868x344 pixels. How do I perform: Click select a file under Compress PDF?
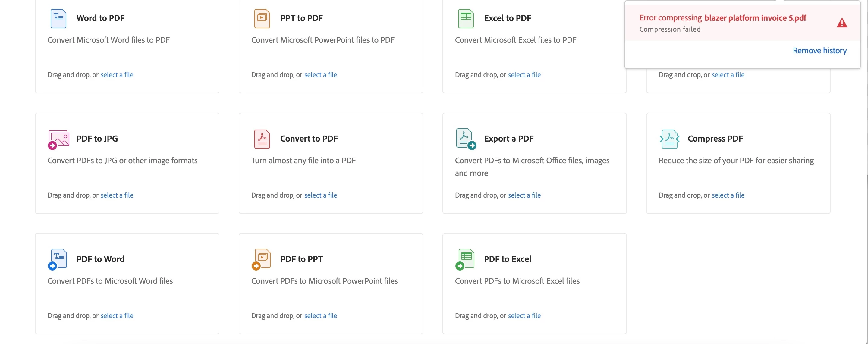click(x=728, y=195)
